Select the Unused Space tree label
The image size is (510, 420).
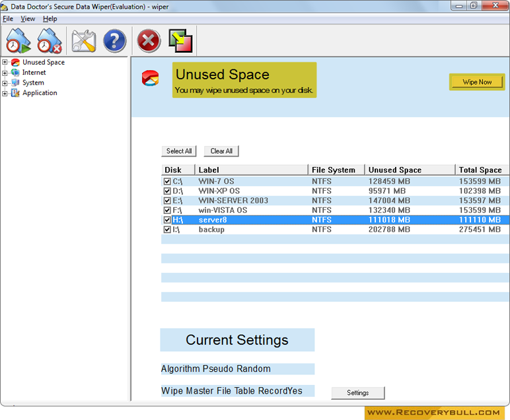[44, 63]
